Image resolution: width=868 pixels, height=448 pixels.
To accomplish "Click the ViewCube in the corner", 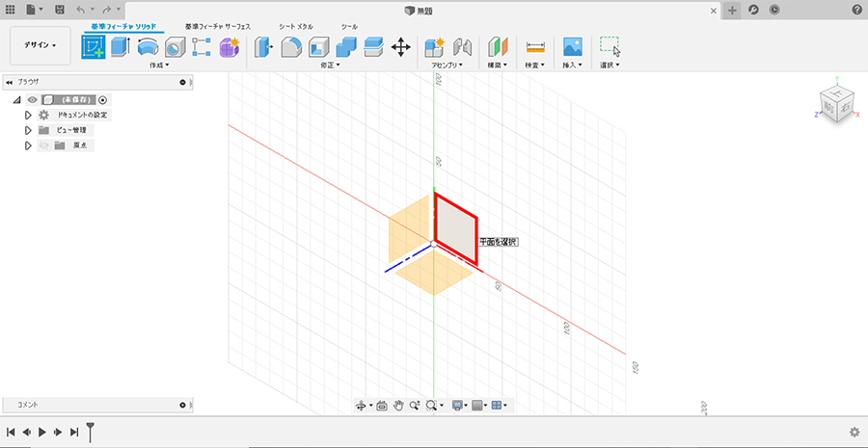I will pyautogui.click(x=837, y=105).
